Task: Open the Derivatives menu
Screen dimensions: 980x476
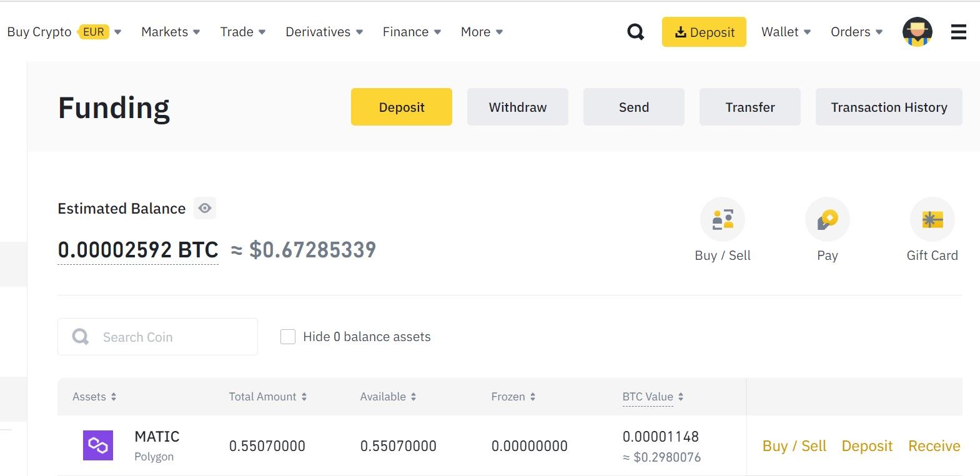Action: tap(324, 32)
